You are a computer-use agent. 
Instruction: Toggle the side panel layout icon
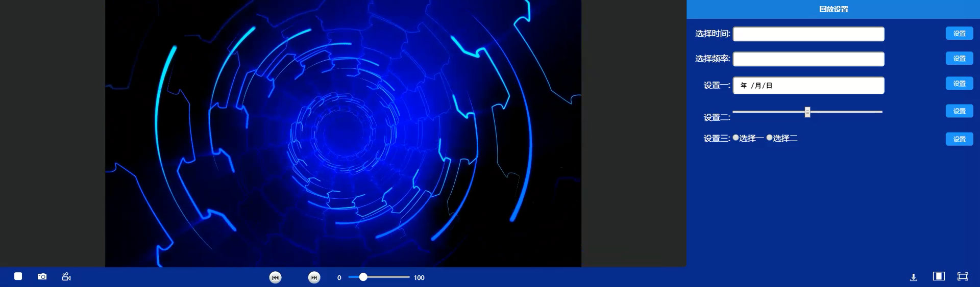[x=938, y=276]
